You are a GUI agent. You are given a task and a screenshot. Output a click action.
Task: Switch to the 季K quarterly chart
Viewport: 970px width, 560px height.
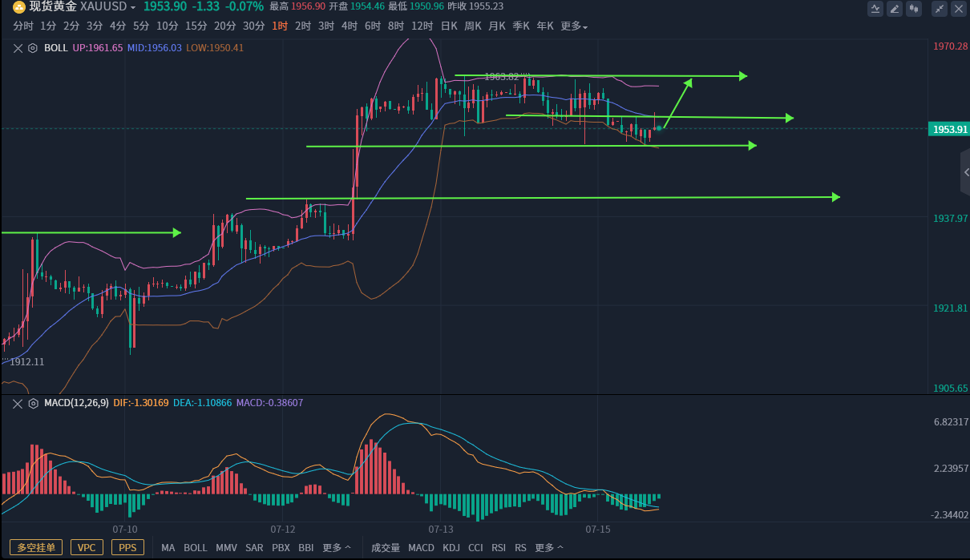(x=521, y=26)
